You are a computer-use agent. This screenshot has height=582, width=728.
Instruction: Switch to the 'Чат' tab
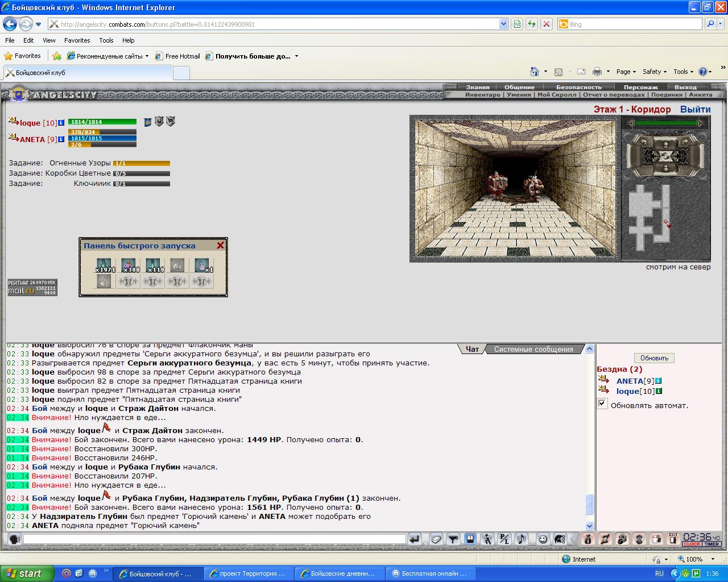tap(472, 349)
